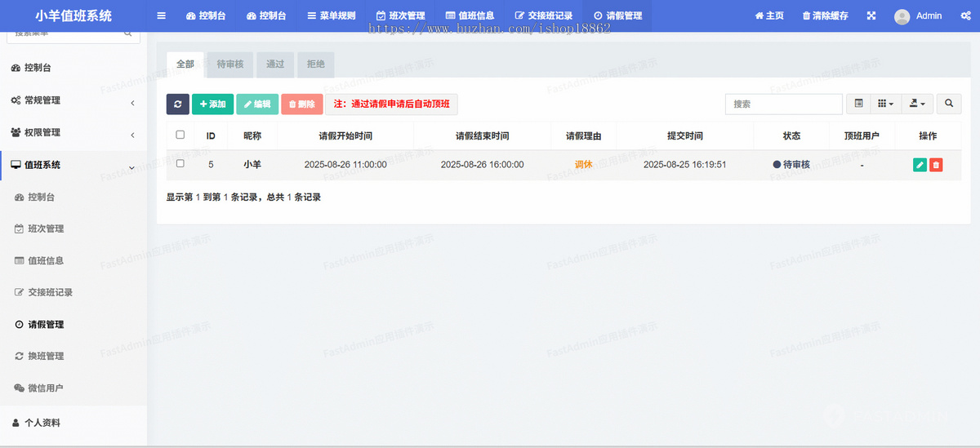980x448 pixels.
Task: Open 交接班记录 in the sidebar
Action: [x=73, y=292]
